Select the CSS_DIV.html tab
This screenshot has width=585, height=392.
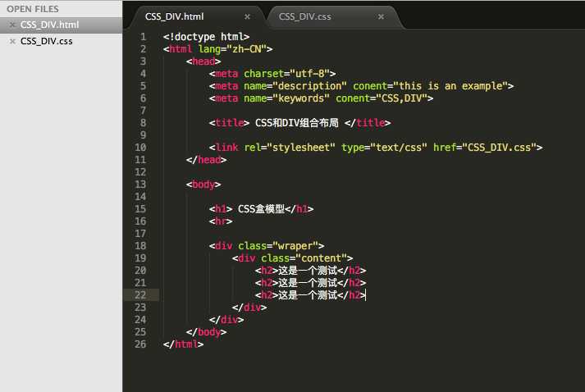click(174, 16)
